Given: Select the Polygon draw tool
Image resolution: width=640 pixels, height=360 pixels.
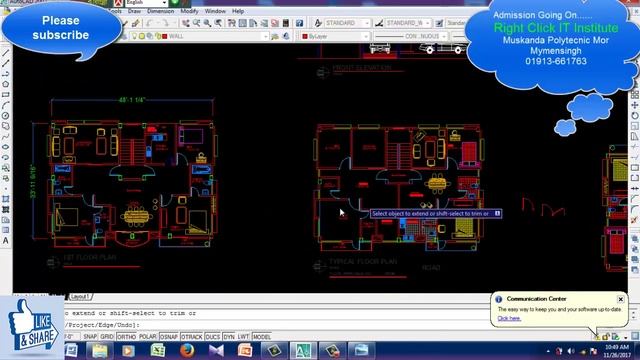Looking at the screenshot, I should click(x=5, y=84).
